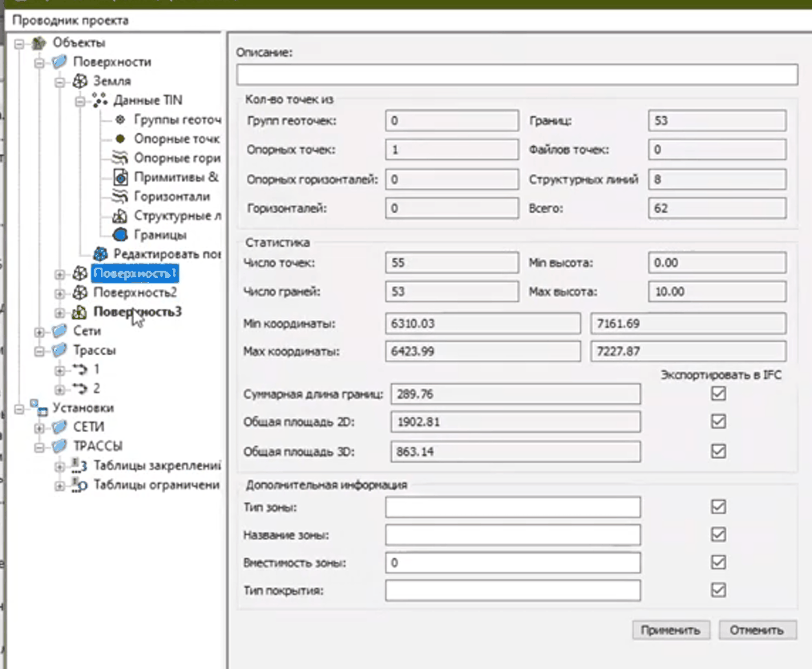Click into the Описание text field

pyautogui.click(x=516, y=75)
